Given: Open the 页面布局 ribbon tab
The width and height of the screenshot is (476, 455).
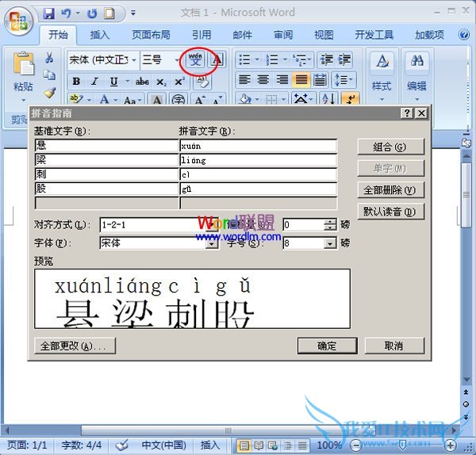Looking at the screenshot, I should pyautogui.click(x=151, y=35).
